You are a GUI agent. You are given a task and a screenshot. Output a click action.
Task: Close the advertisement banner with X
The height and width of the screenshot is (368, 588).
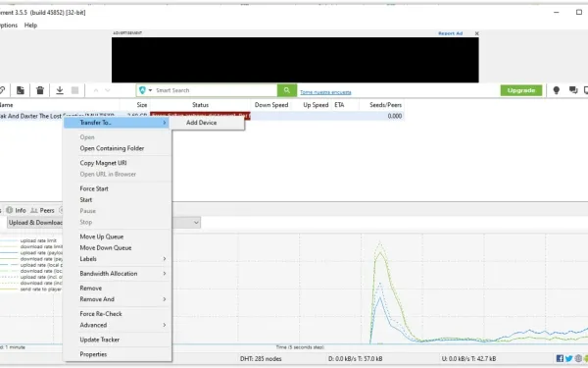point(476,33)
